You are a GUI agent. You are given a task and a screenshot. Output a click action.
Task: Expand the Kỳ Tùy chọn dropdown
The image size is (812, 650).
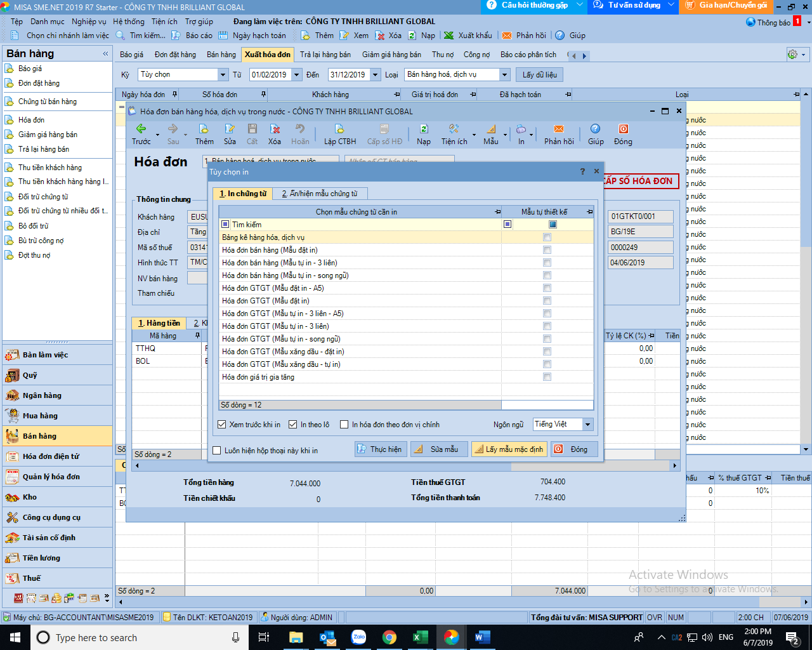pyautogui.click(x=223, y=75)
